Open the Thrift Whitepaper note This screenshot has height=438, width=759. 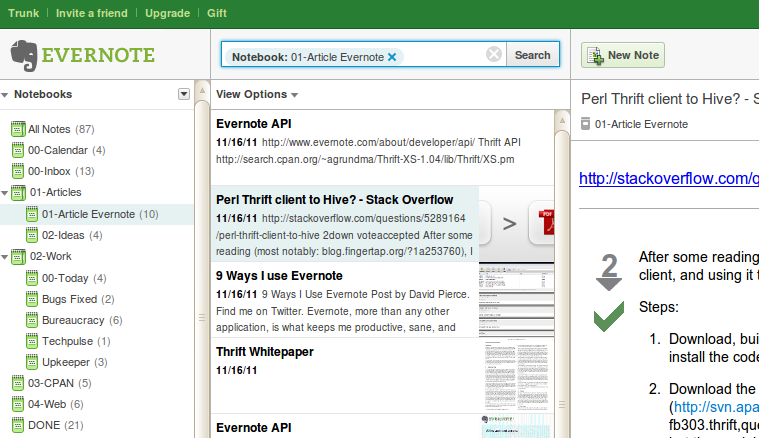tap(345, 376)
